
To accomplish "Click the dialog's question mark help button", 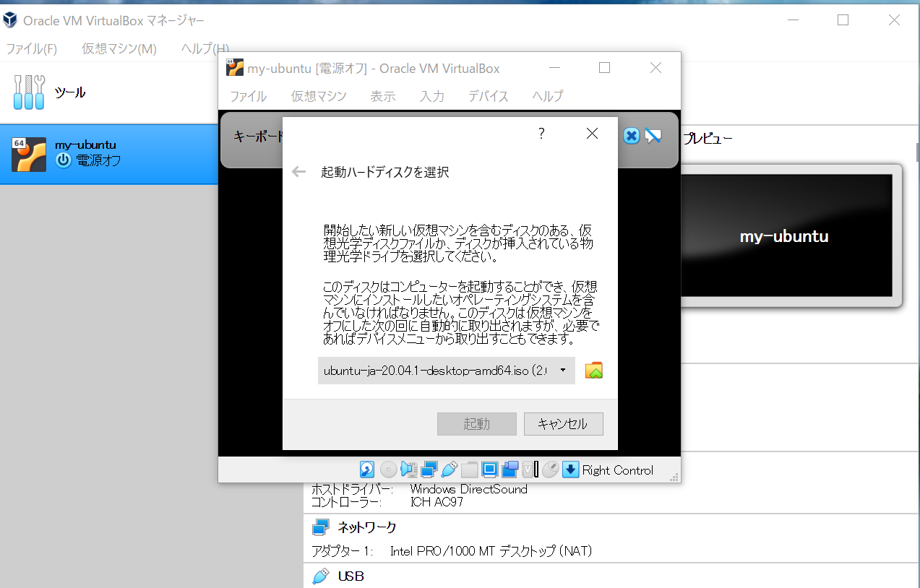I will (x=541, y=134).
